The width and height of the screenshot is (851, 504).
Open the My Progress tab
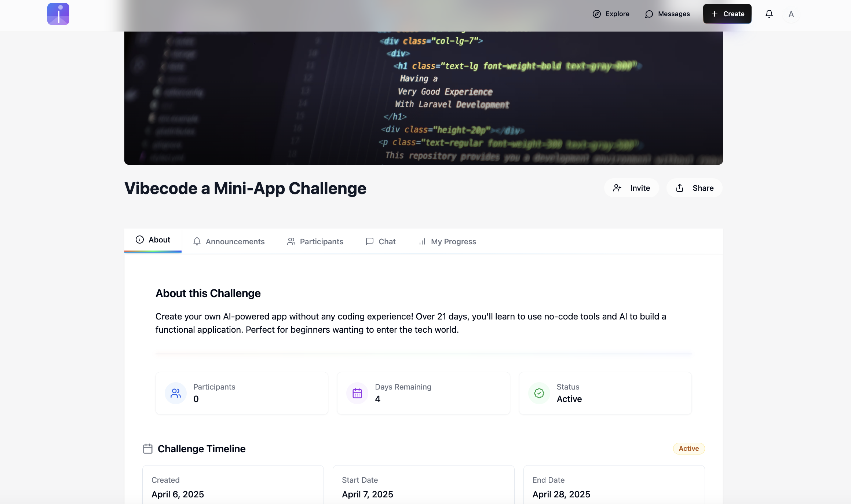point(448,241)
